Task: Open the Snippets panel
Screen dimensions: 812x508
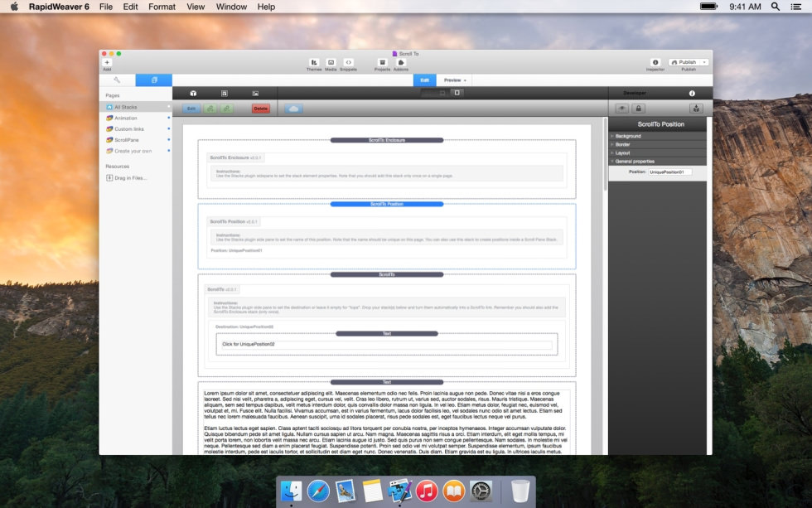Action: pyautogui.click(x=349, y=63)
